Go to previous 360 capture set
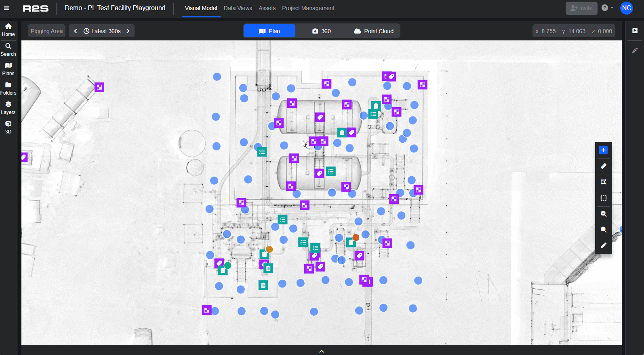Screen dimensions: 644x355 (76, 31)
